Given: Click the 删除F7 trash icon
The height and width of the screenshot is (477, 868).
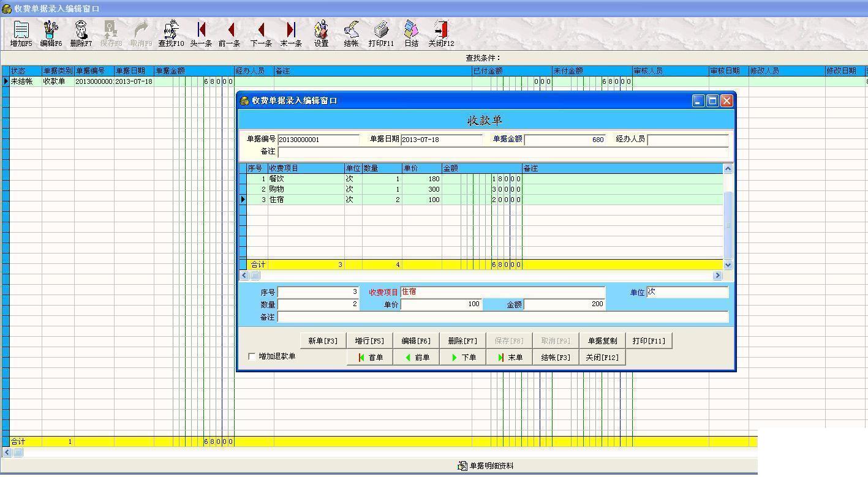Looking at the screenshot, I should click(x=81, y=34).
